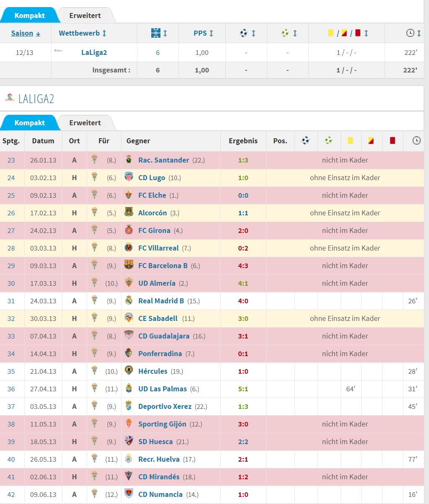Click CD Guadalajara crest icon

click(129, 336)
